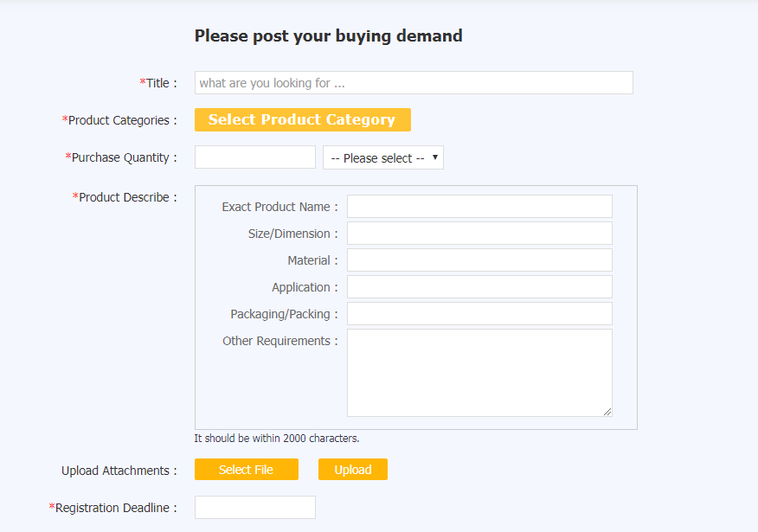Click the dropdown arrow beside Please select

(x=435, y=157)
